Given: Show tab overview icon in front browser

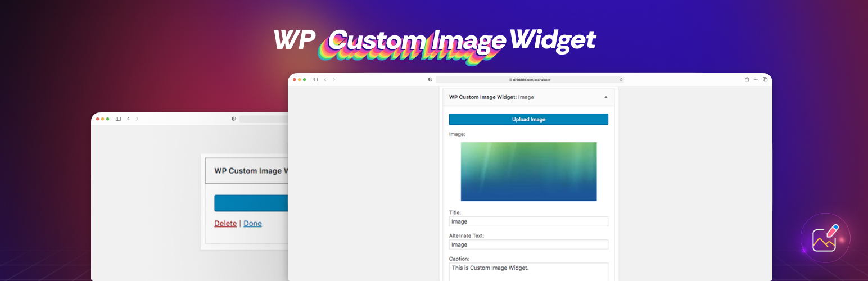Looking at the screenshot, I should (765, 80).
